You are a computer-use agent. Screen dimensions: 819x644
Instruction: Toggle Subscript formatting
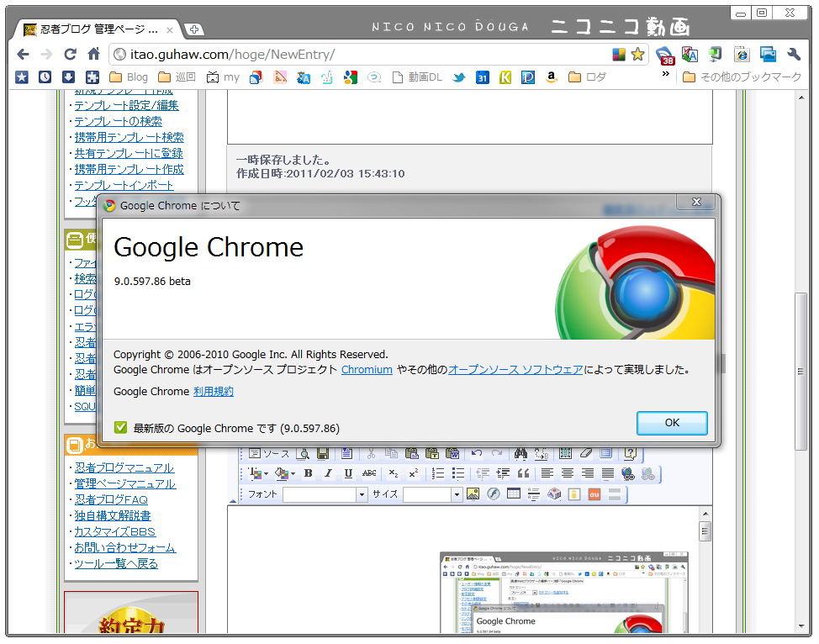tap(394, 473)
